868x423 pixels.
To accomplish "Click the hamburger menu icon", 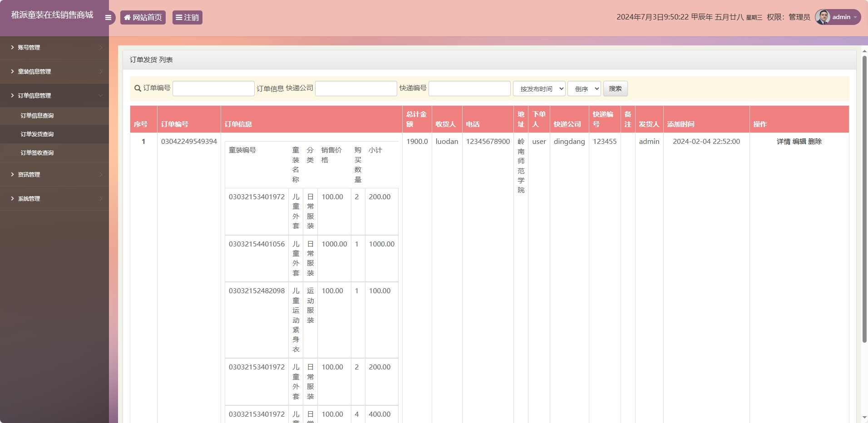I will 108,17.
